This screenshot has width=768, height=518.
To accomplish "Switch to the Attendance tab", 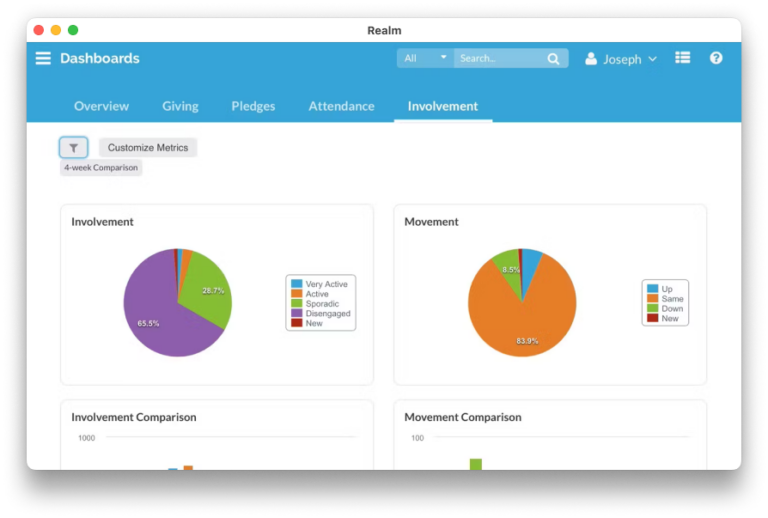I will [341, 106].
